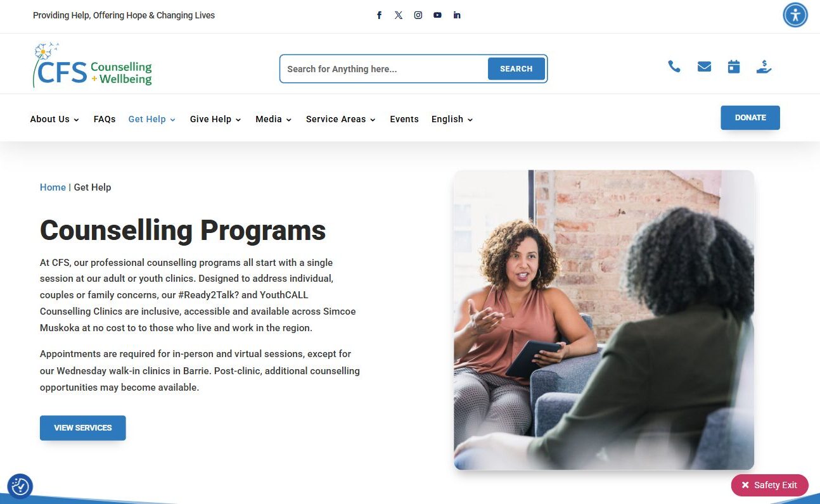Click the email envelope icon

pyautogui.click(x=704, y=66)
